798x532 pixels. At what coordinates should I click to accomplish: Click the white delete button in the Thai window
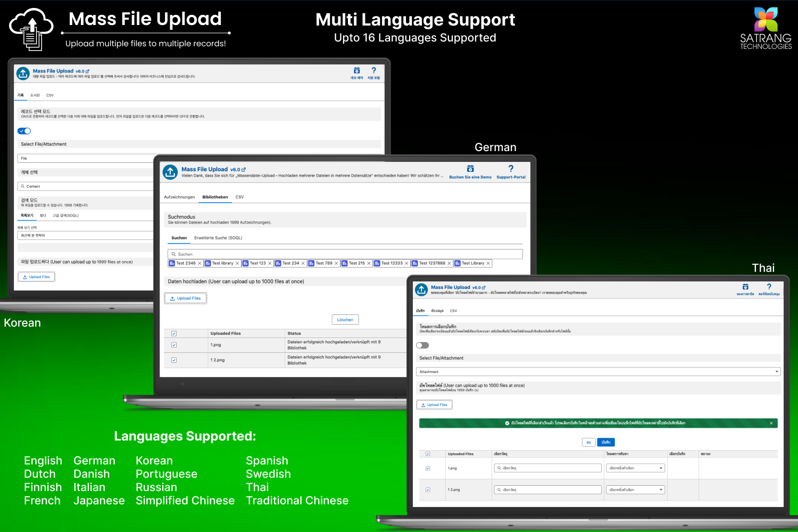coord(588,442)
